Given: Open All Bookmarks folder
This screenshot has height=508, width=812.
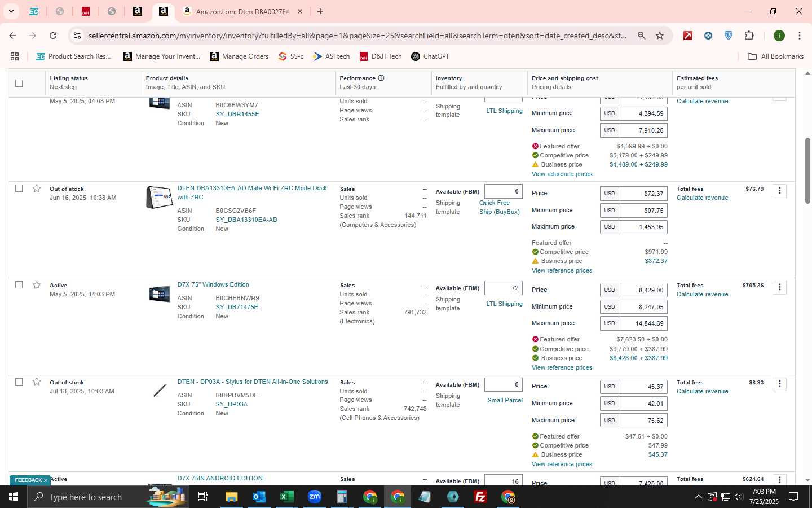Looking at the screenshot, I should point(775,56).
